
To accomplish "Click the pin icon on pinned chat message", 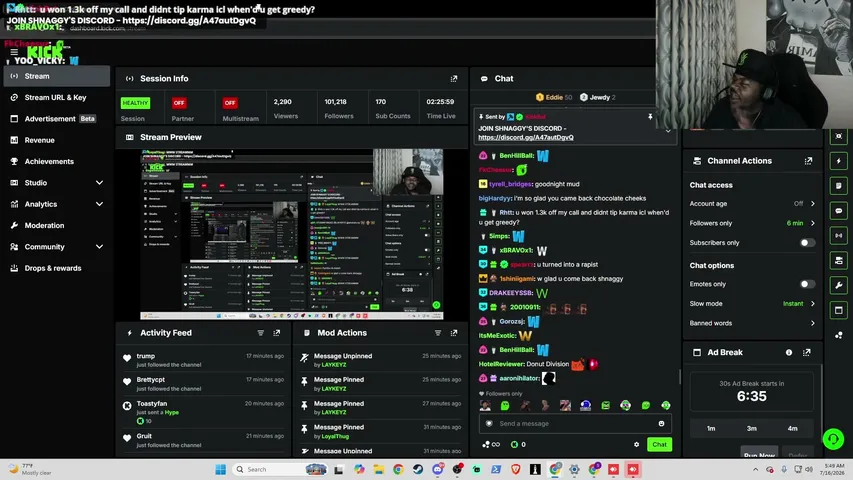I will 650,116.
